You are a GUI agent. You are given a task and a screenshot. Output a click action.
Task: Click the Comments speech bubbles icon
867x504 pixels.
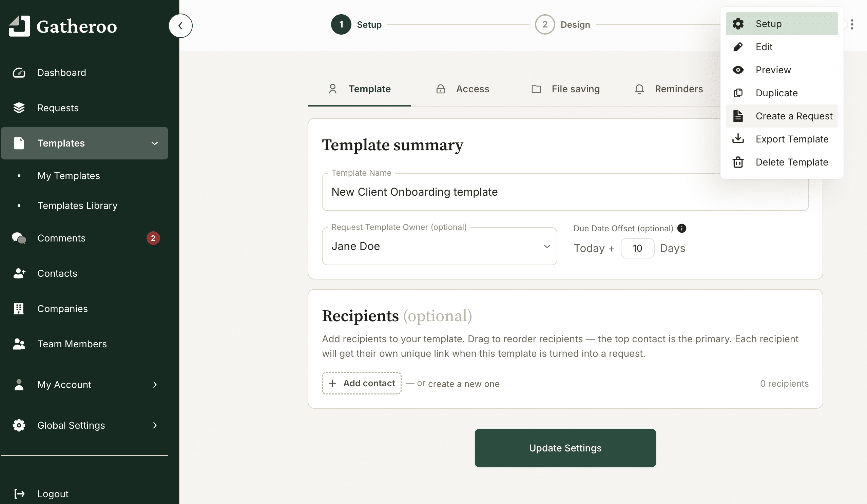pyautogui.click(x=19, y=238)
